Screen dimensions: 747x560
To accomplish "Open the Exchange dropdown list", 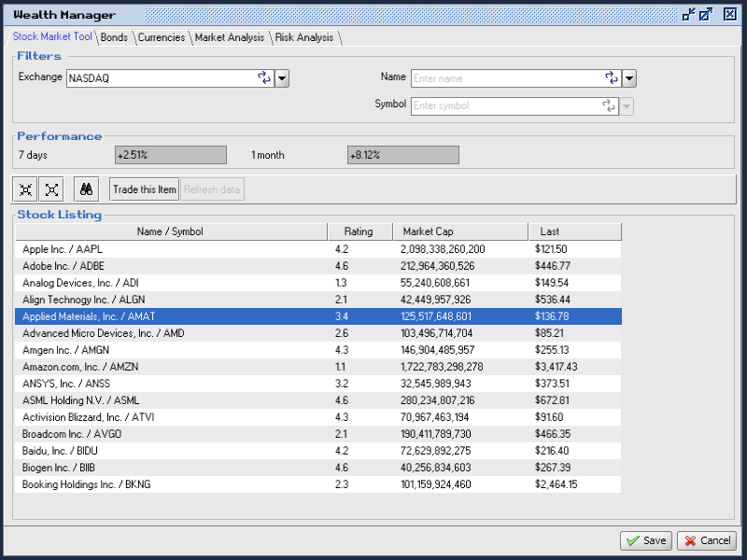I will tap(282, 78).
